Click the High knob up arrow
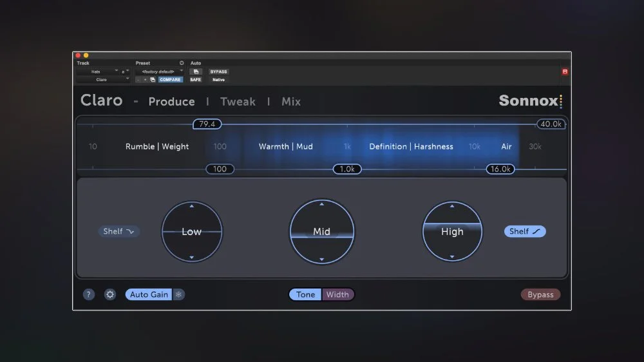The image size is (644, 362). (452, 206)
